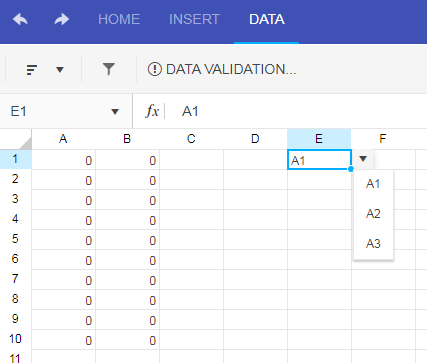Select the row 5 header
The image size is (427, 363).
pyautogui.click(x=15, y=239)
